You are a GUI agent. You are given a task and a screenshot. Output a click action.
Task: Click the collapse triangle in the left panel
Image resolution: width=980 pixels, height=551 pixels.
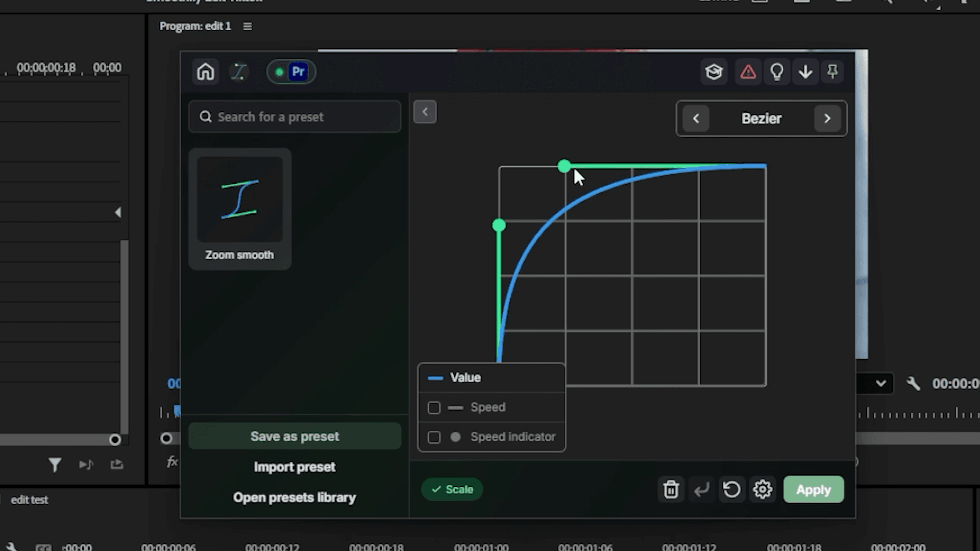[x=118, y=212]
